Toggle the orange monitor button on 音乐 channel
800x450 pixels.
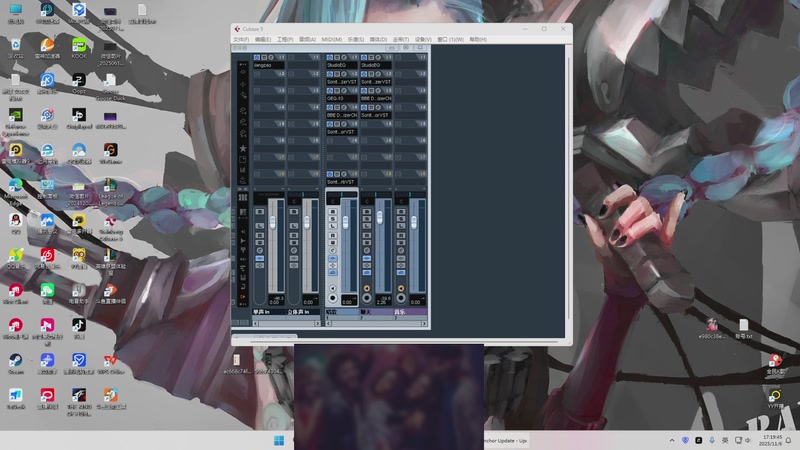point(401,288)
